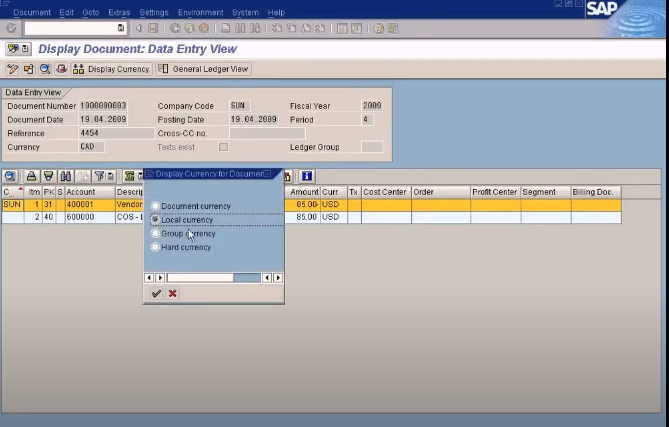Click the binoculars Find icon in grid toolbar
Viewport: 669px width, 427px height.
click(65, 176)
